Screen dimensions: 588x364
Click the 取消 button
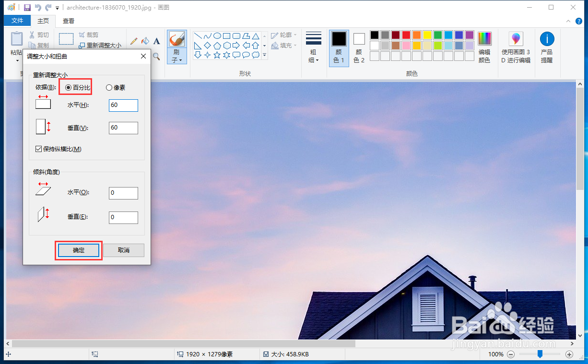[123, 250]
